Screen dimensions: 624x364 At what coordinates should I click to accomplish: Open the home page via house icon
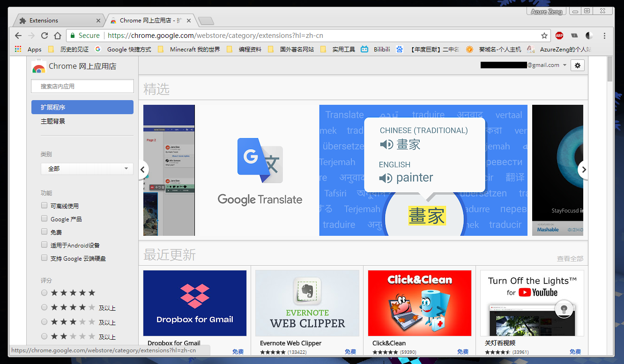tap(58, 36)
